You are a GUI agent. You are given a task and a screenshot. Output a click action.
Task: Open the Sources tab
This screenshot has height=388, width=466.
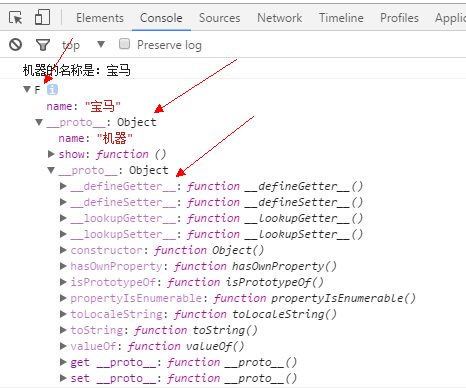219,18
